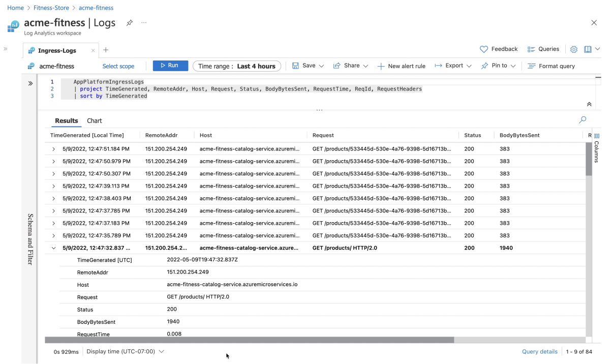The image size is (610, 364).
Task: Click the Feedback heart icon
Action: 484,49
